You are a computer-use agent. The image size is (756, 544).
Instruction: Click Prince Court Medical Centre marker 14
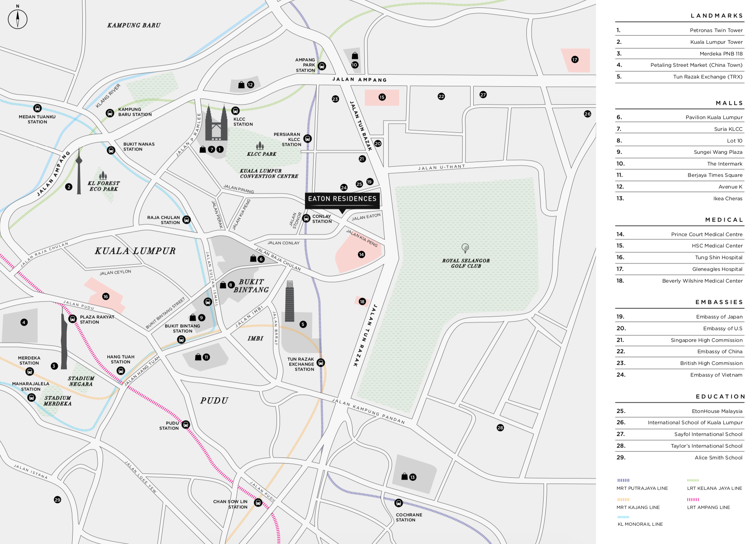click(x=361, y=254)
